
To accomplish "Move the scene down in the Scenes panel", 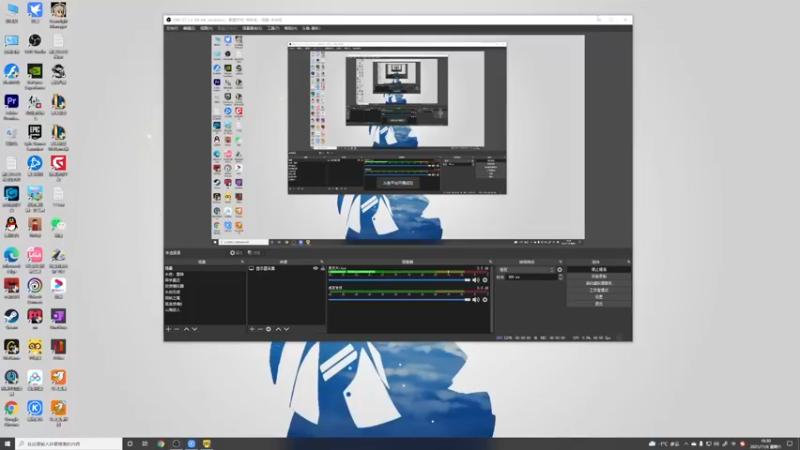I will pyautogui.click(x=194, y=329).
